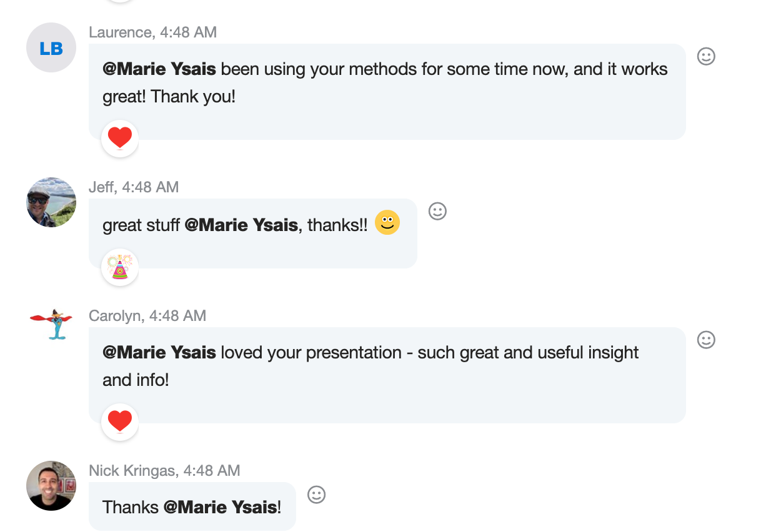Click @Marie Ysais mention in Nick's message
776x532 pixels.
point(220,507)
